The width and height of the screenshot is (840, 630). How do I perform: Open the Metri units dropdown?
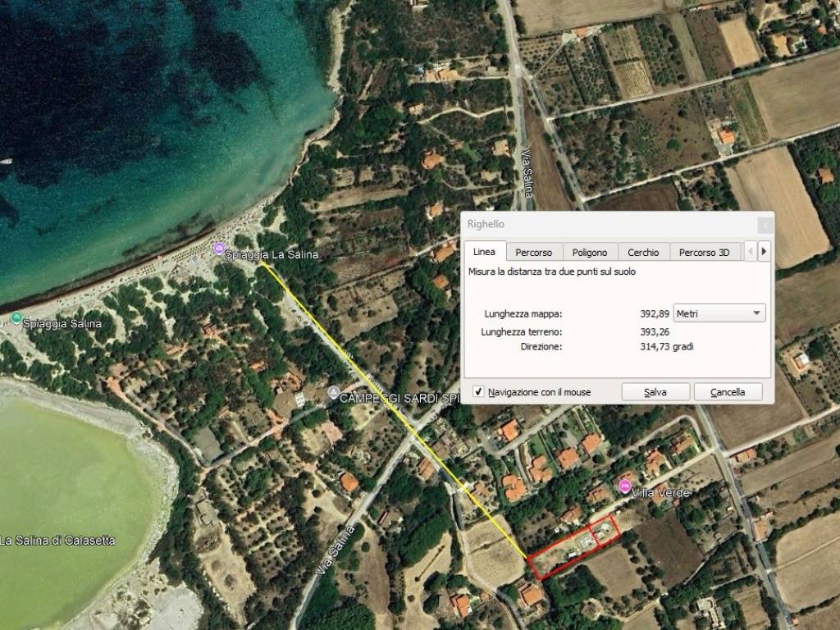click(719, 313)
